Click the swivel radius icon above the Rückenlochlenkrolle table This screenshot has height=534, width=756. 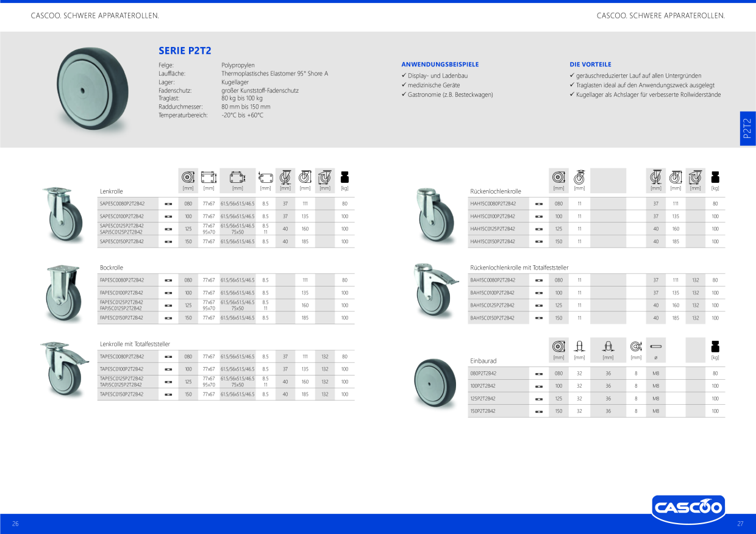coord(695,177)
